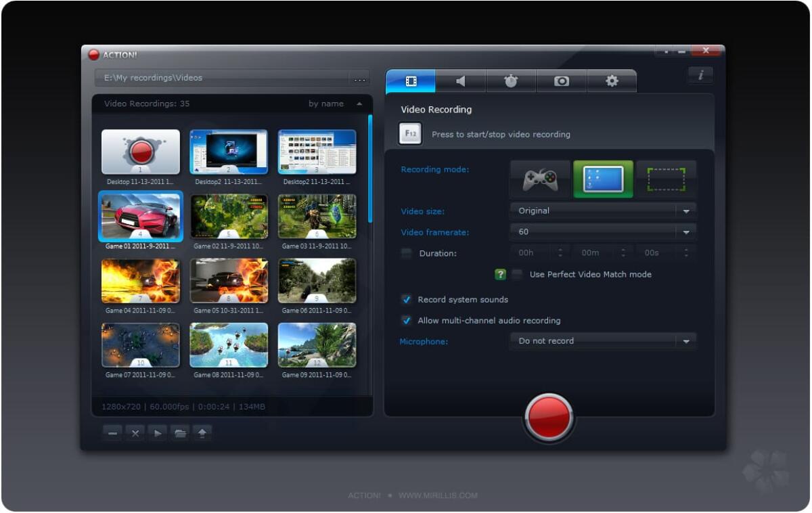Open the Video size dropdown
This screenshot has height=513, width=812.
click(685, 210)
